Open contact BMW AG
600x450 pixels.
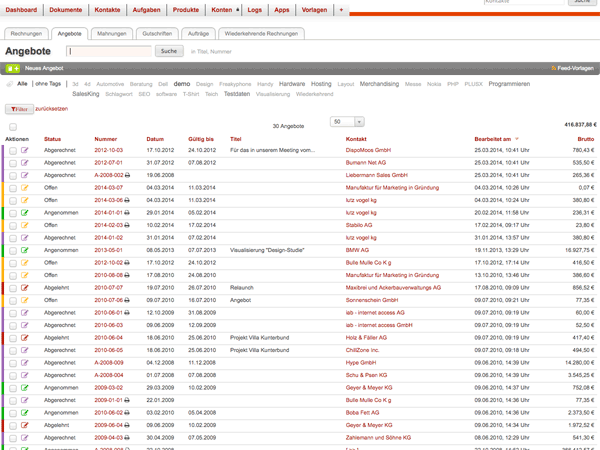tap(357, 250)
